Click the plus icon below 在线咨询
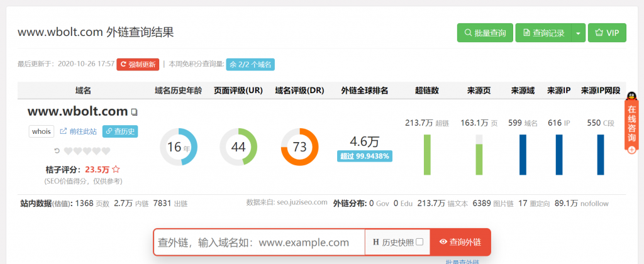Viewport: 644px width, 264px height. [x=631, y=150]
